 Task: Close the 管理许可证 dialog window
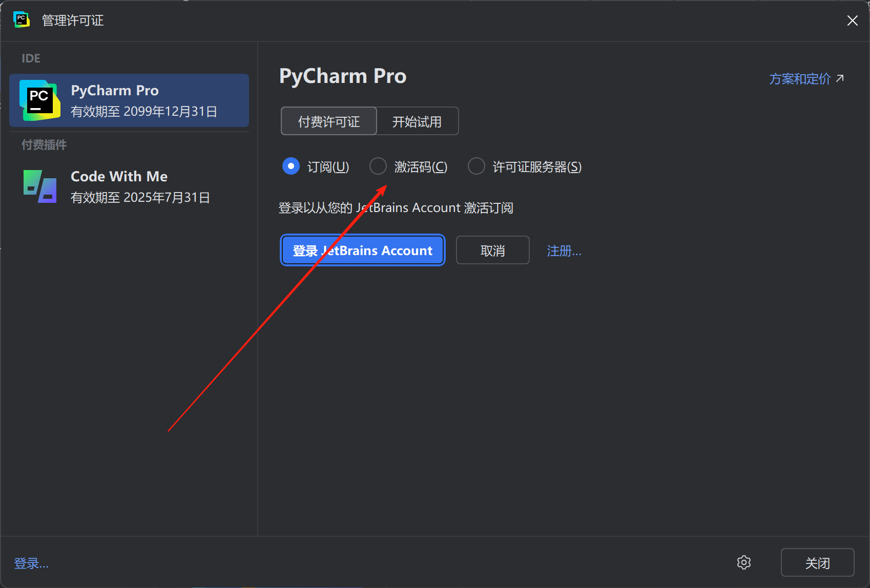tap(852, 20)
